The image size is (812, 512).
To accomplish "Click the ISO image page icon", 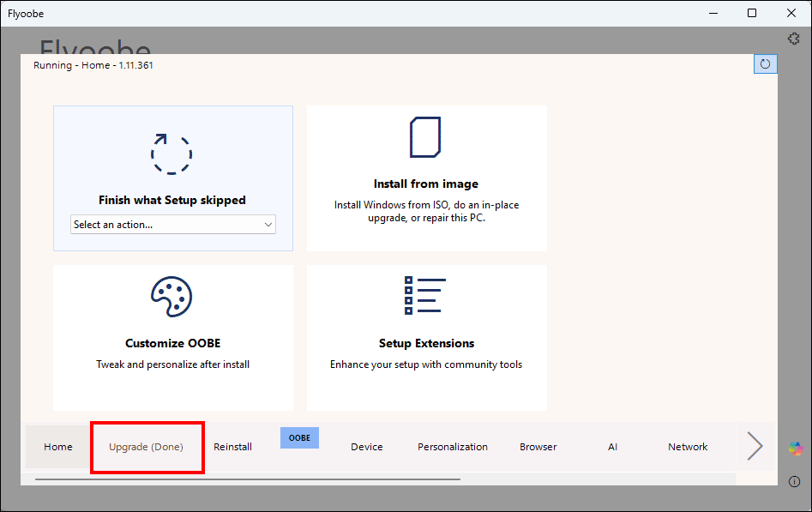I will point(425,137).
